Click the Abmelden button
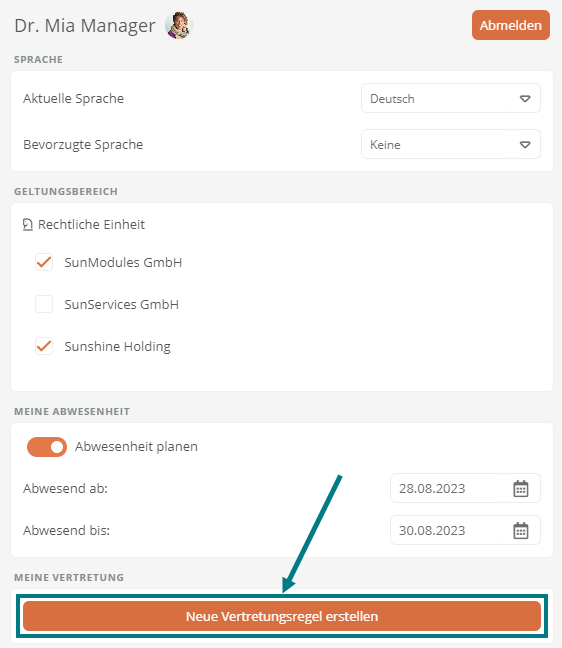 (x=510, y=25)
